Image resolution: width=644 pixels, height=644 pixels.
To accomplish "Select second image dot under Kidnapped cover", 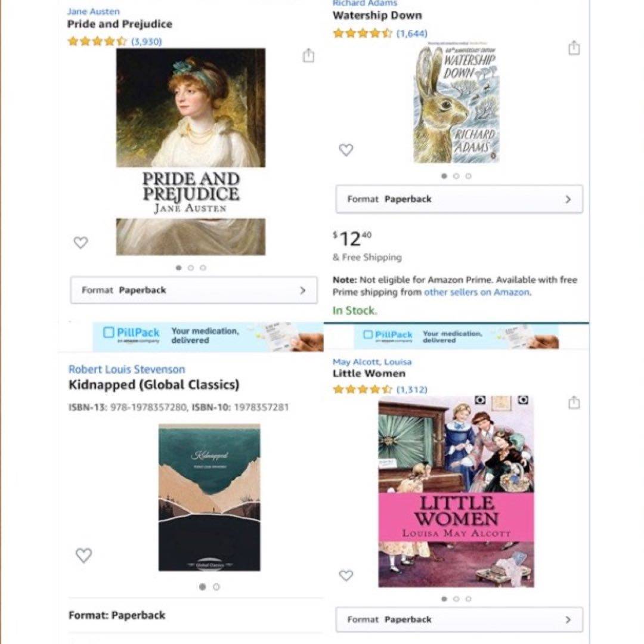I will click(216, 587).
